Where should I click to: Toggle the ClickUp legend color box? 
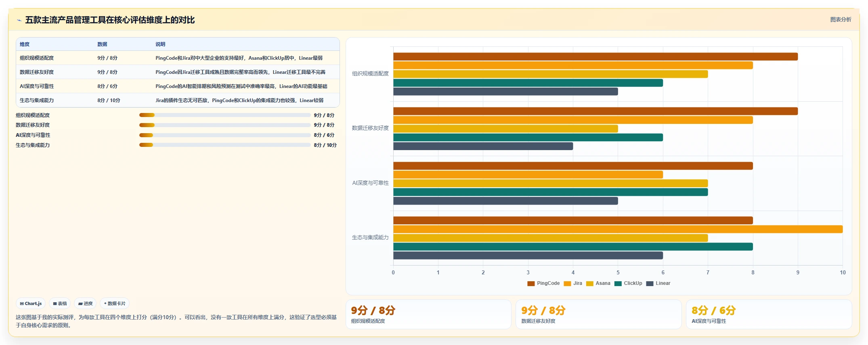(618, 283)
